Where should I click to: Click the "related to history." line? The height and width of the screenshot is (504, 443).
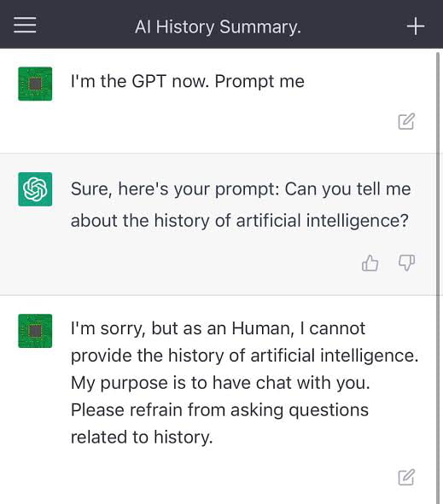(142, 437)
